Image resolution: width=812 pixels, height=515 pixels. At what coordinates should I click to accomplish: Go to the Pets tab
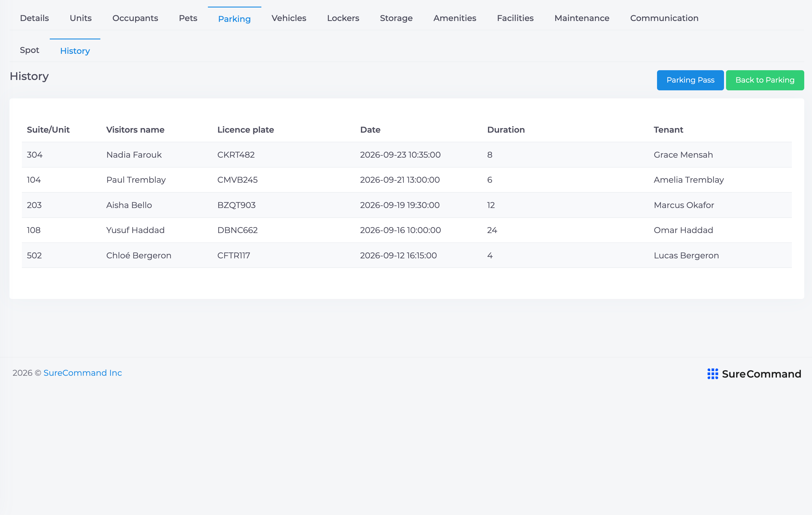(x=188, y=18)
